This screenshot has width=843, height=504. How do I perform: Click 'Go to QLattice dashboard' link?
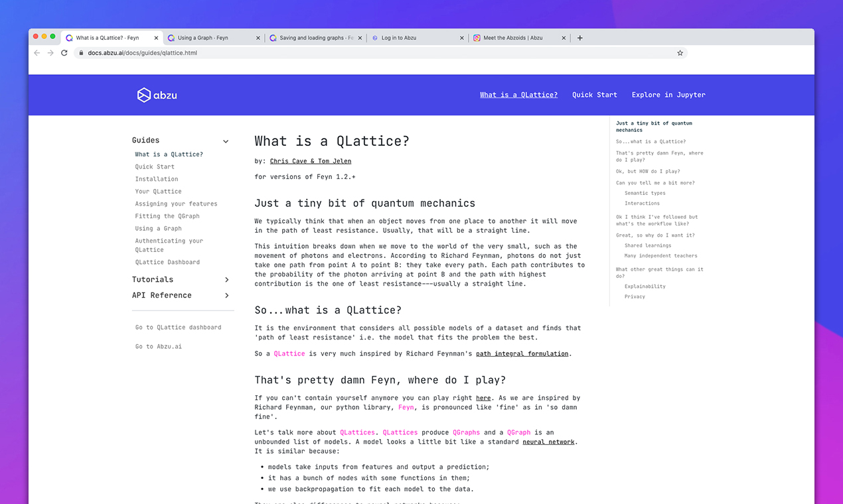click(179, 328)
